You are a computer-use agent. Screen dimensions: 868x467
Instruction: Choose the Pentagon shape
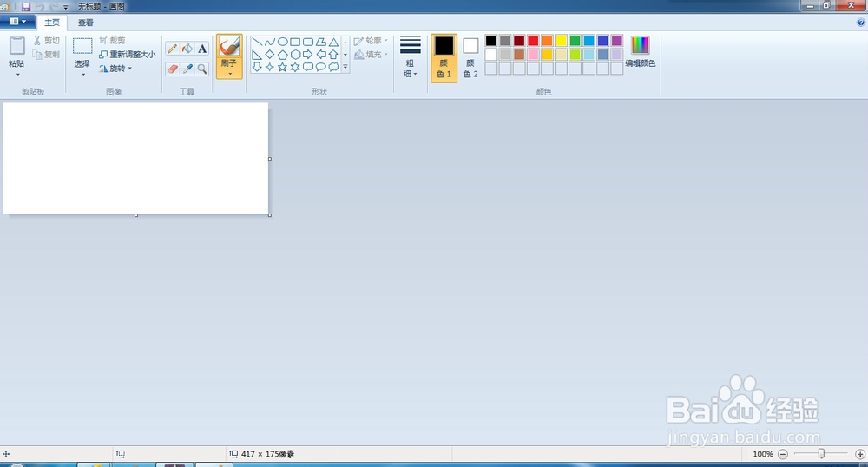coord(282,55)
